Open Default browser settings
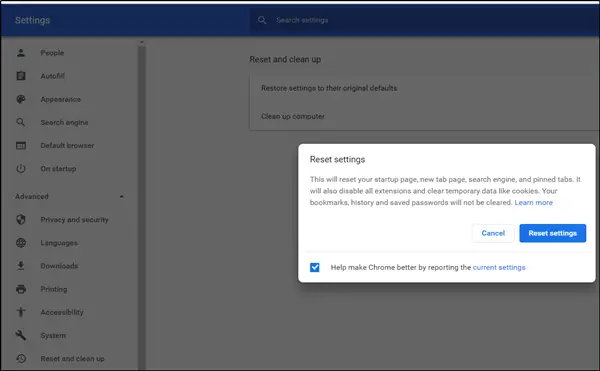The height and width of the screenshot is (371, 600). 67,146
